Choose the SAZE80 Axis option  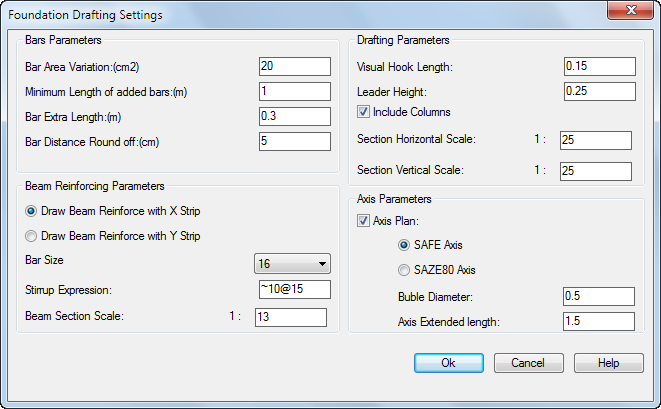404,270
